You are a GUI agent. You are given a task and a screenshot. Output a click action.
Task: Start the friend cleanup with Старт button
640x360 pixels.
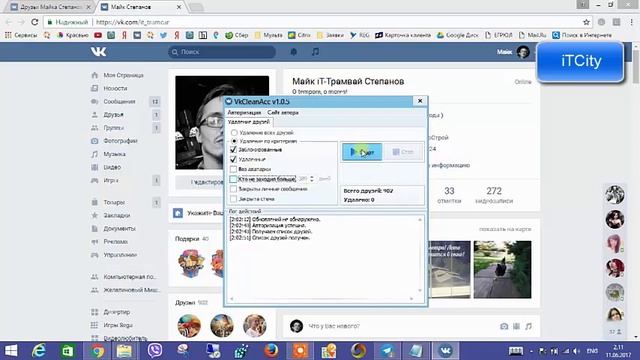coord(362,152)
